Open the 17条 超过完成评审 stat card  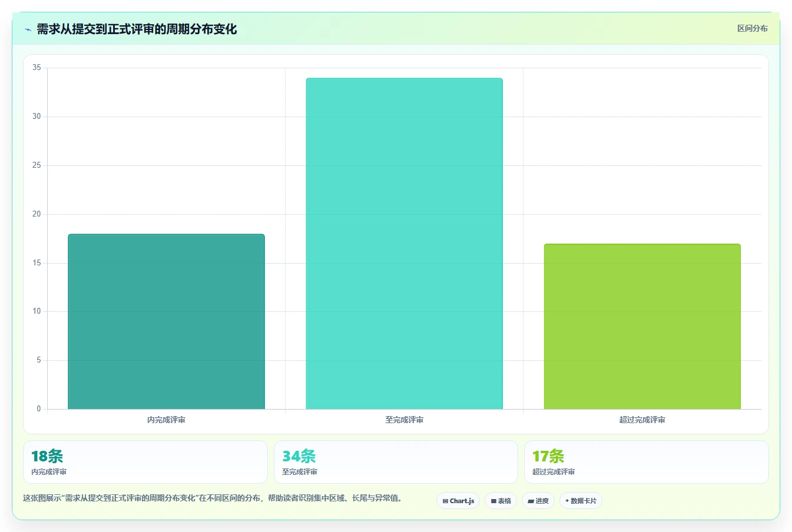pos(647,462)
